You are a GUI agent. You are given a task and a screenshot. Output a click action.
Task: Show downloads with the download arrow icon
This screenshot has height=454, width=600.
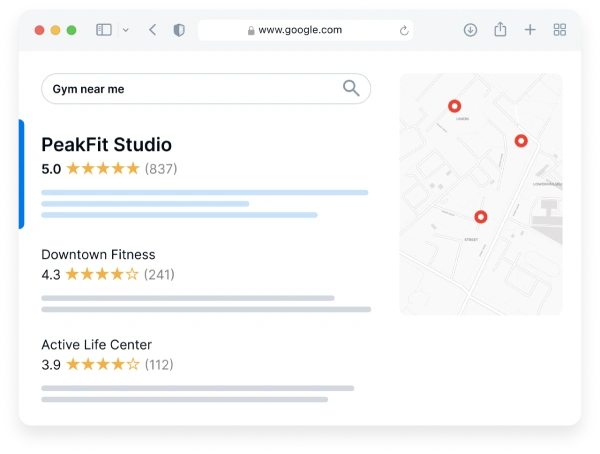pyautogui.click(x=470, y=30)
